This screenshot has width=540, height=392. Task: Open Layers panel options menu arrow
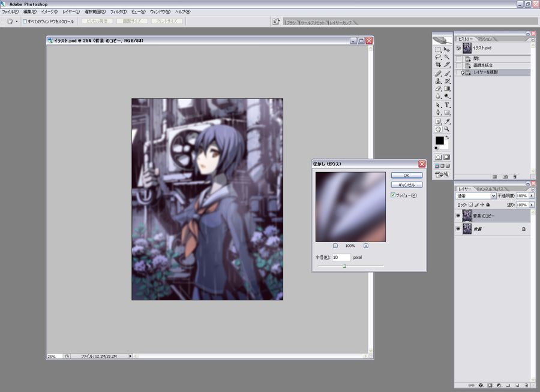(x=533, y=189)
